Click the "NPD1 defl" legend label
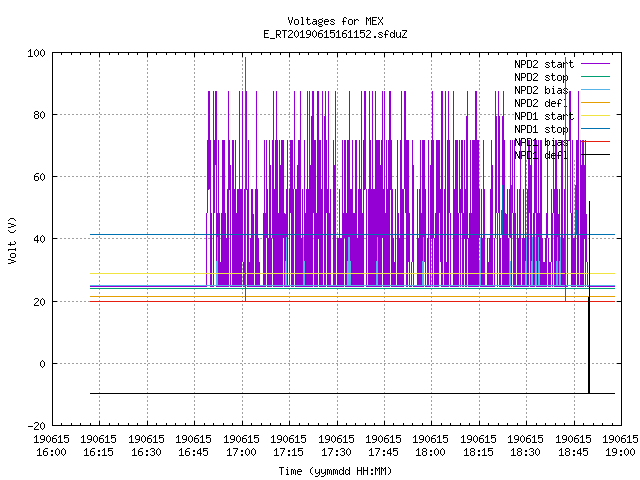This screenshot has width=640, height=480. [x=541, y=156]
